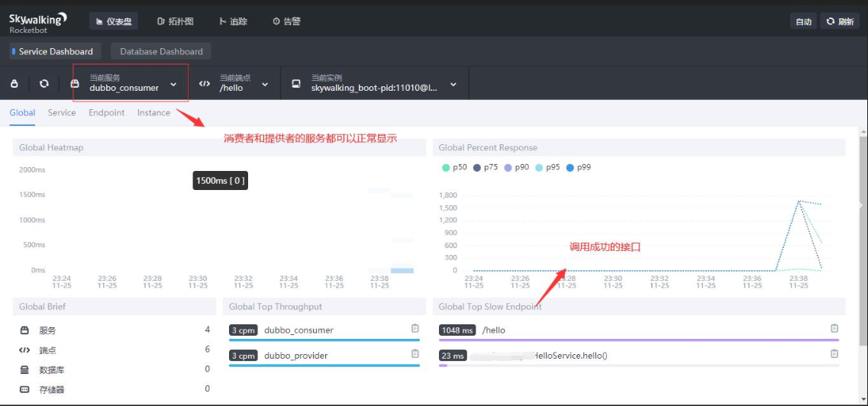Click the 端点 count value 6

click(x=208, y=350)
